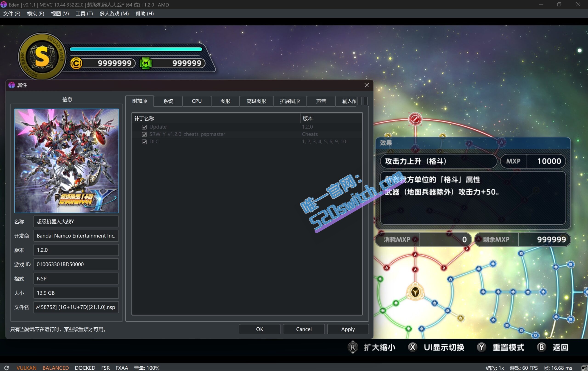Image resolution: width=588 pixels, height=371 pixels.
Task: Click the 游戏 ID field 010063301BD50000
Action: tap(76, 264)
